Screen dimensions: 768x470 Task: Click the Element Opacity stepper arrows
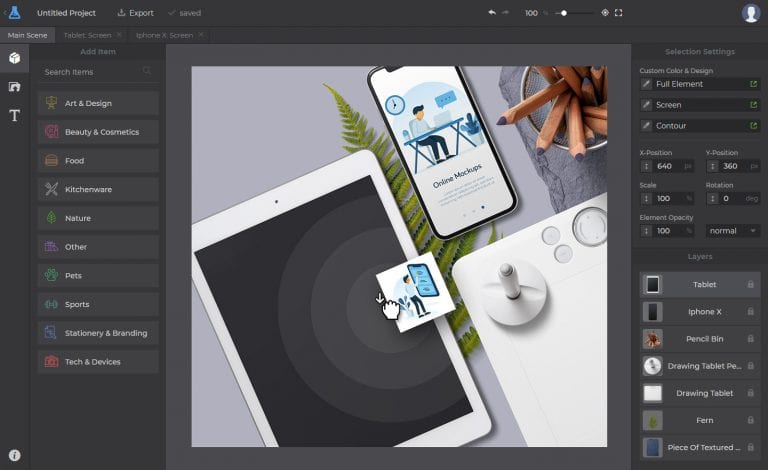646,231
